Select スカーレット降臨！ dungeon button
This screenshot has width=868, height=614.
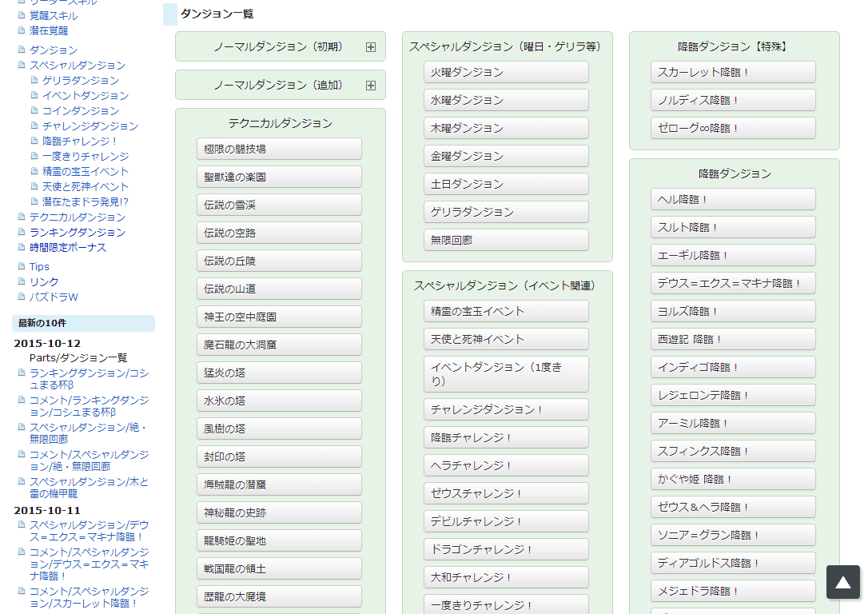[733, 72]
